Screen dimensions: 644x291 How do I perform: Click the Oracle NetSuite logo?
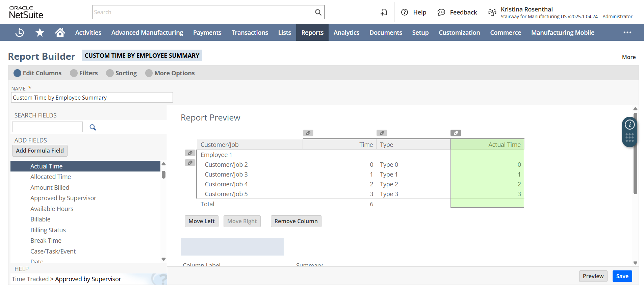point(26,12)
